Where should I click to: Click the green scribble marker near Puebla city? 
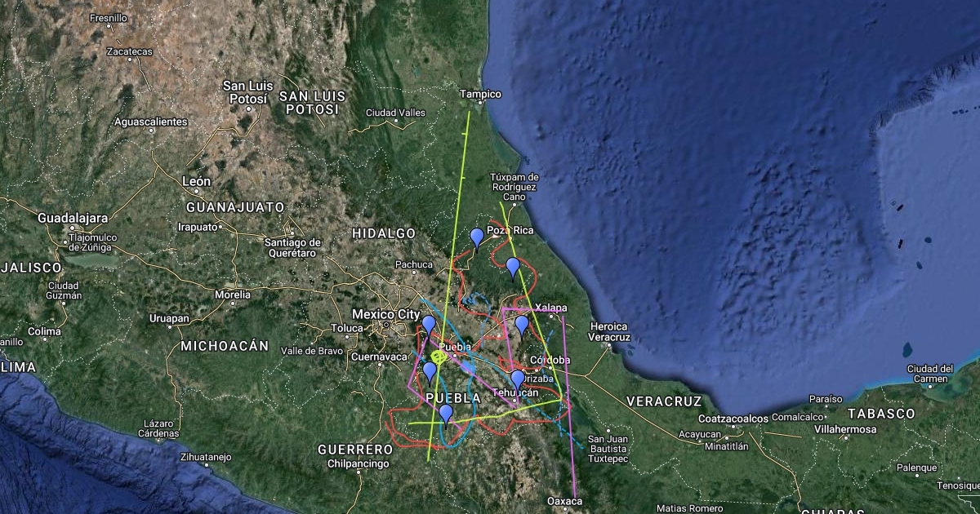coord(439,357)
